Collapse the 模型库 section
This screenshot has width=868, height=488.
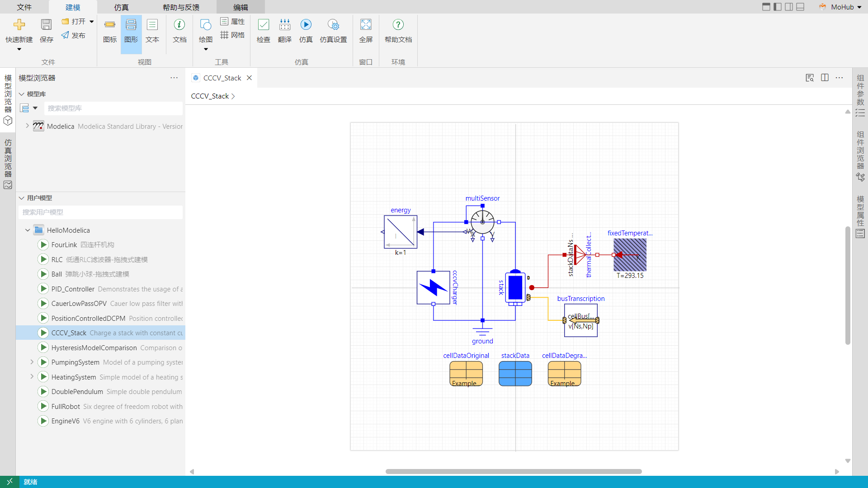pos(21,94)
